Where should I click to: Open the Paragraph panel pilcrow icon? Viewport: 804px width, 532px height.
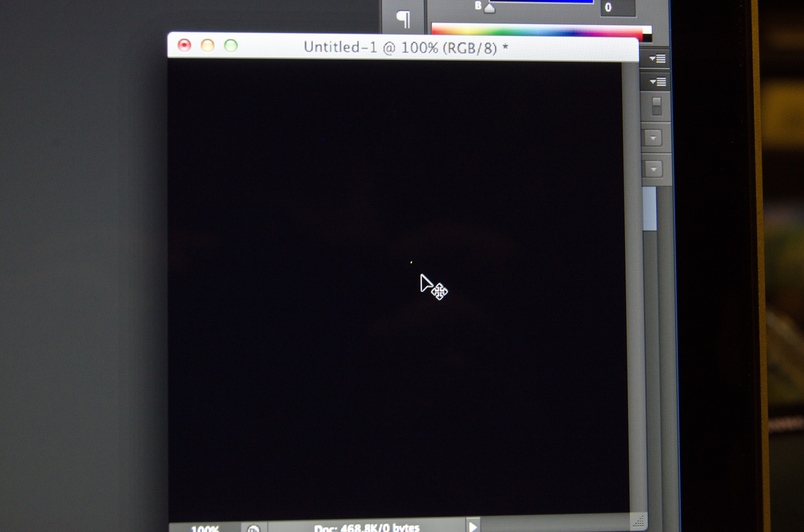coord(403,19)
